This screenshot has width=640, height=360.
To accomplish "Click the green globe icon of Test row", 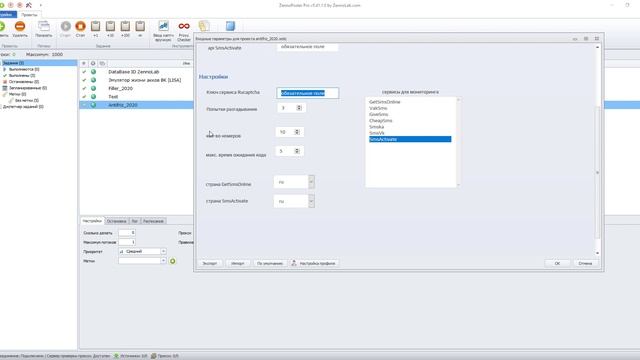I will coord(93,97).
